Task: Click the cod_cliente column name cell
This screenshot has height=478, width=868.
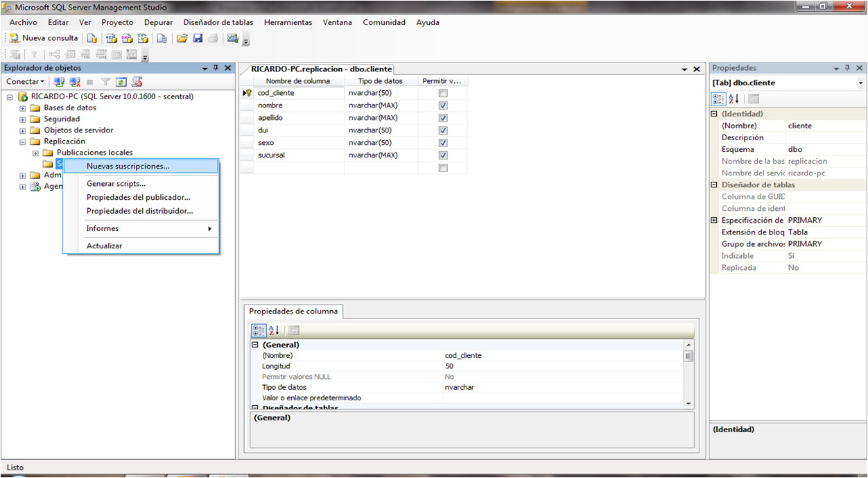Action: coord(298,93)
